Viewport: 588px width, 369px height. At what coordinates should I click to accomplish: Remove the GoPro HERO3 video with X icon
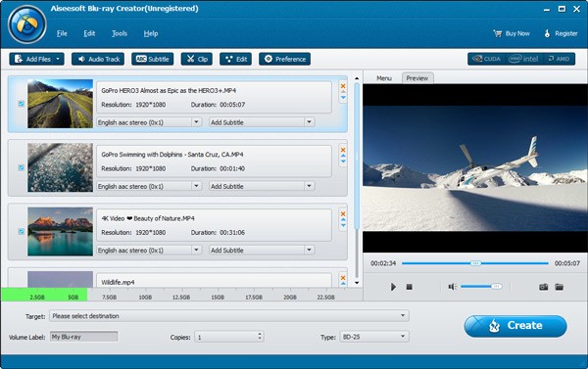(x=343, y=86)
